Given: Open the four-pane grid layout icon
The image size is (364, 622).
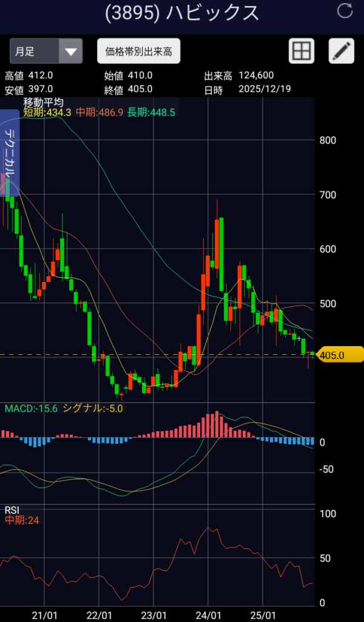Looking at the screenshot, I should 302,51.
